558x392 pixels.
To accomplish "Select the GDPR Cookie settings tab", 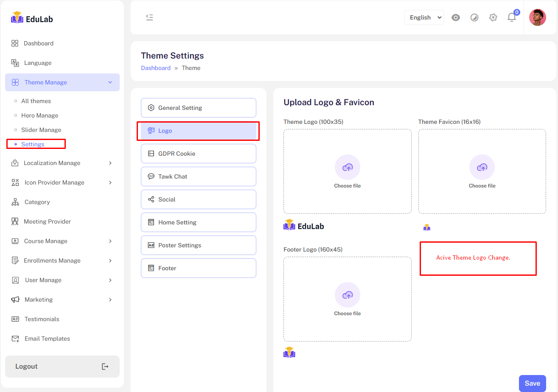I will [198, 154].
